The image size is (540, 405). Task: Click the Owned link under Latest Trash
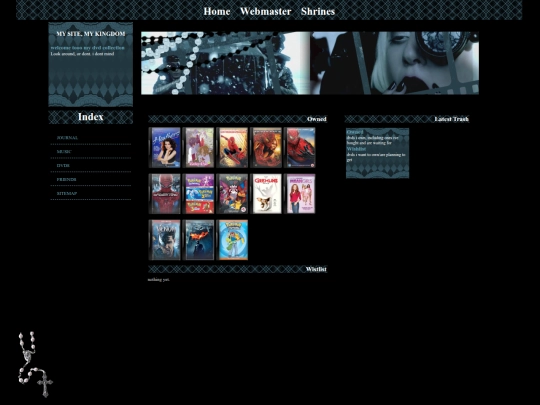[x=355, y=132]
